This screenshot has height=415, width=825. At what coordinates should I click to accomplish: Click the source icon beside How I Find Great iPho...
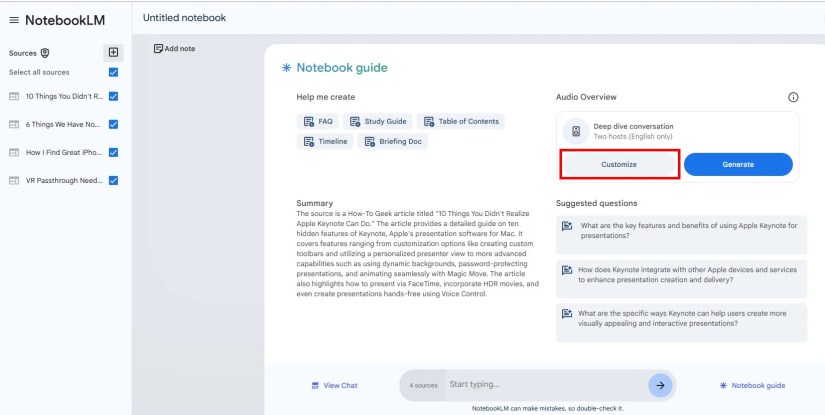tap(14, 153)
